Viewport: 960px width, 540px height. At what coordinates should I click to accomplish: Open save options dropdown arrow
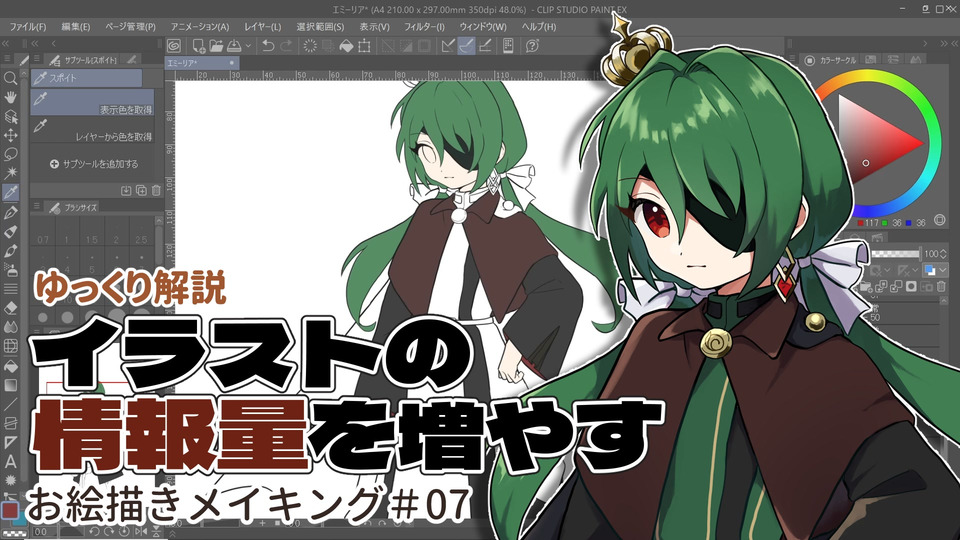248,46
